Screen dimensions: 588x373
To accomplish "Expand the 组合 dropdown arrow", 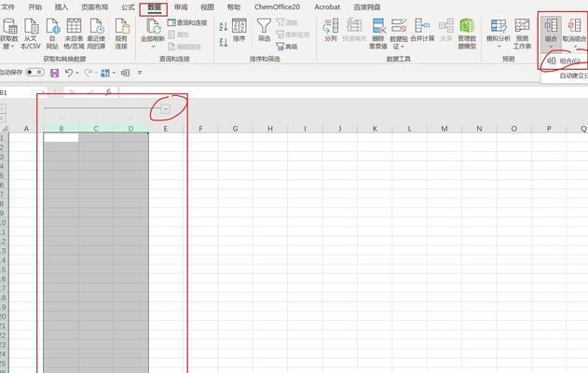I will [551, 47].
